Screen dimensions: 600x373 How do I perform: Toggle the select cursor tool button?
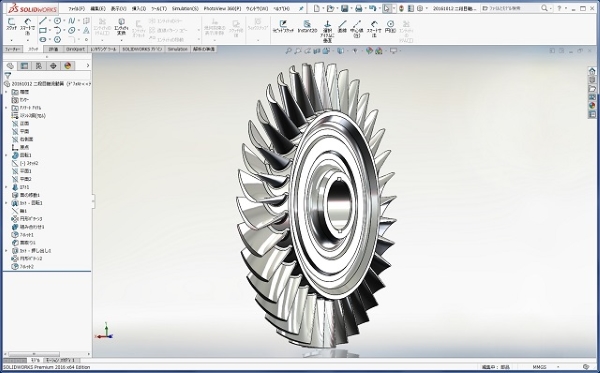coord(387,8)
